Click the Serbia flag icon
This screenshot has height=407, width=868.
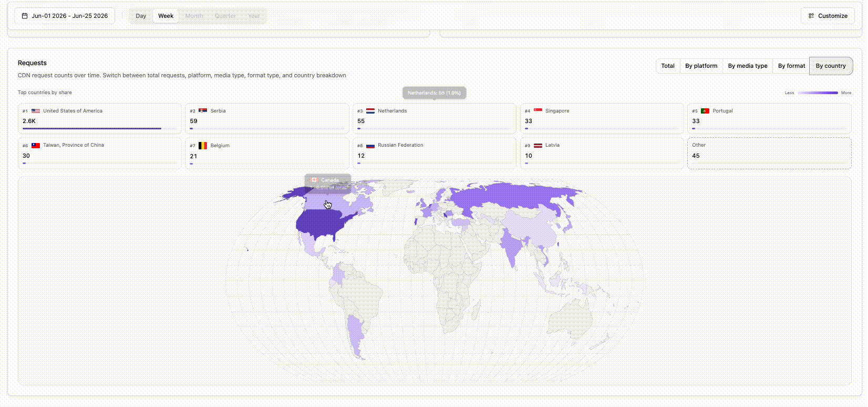pos(203,111)
